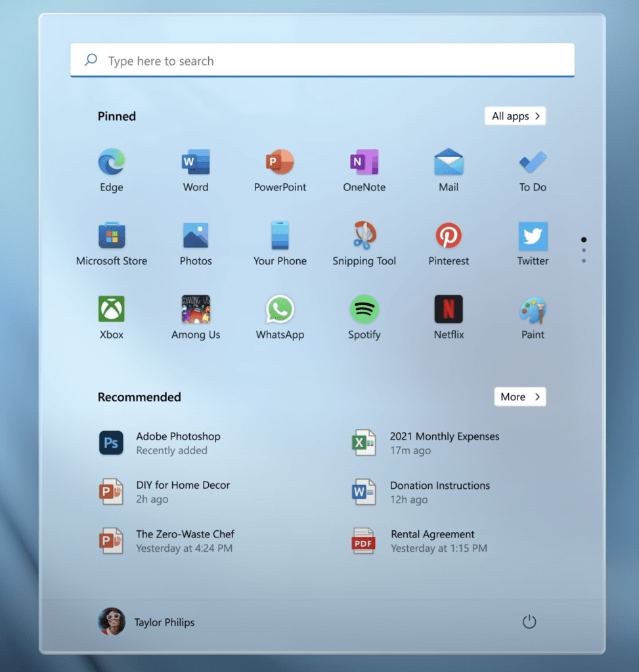The image size is (639, 672).
Task: Open WhatsApp from pinned apps
Action: coord(280,308)
